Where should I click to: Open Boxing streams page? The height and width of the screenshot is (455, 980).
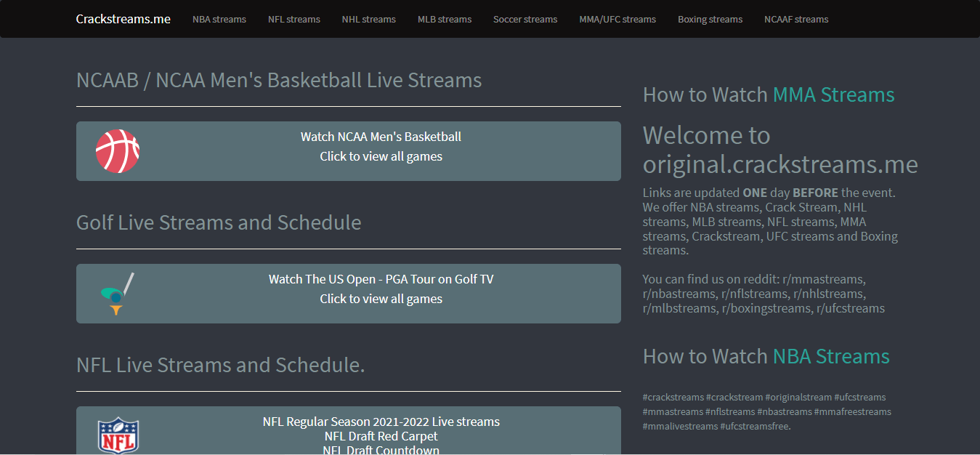(710, 20)
